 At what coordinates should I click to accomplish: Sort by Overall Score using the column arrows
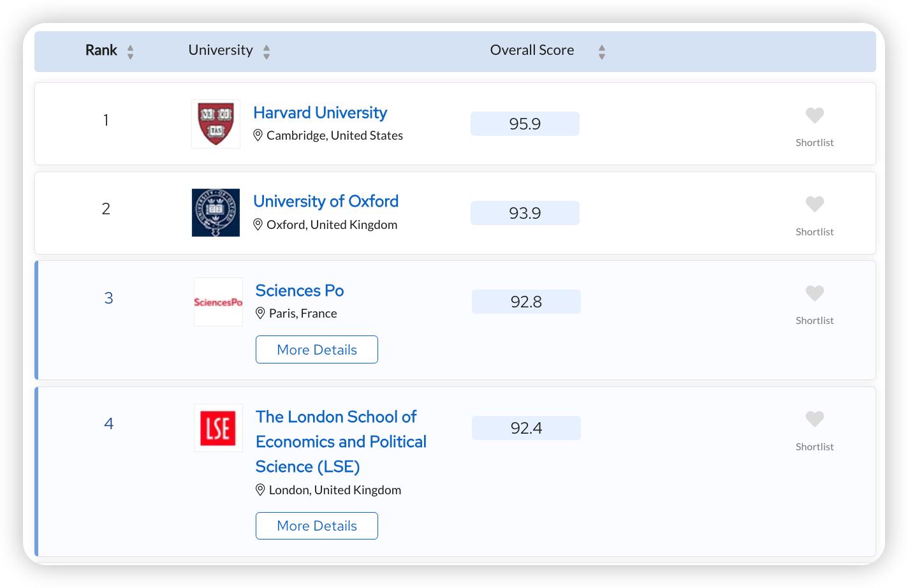pyautogui.click(x=601, y=52)
